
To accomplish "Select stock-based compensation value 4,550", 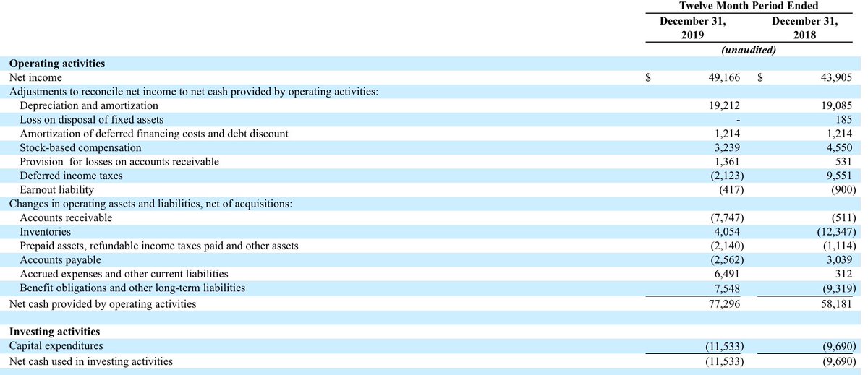I will tap(841, 147).
